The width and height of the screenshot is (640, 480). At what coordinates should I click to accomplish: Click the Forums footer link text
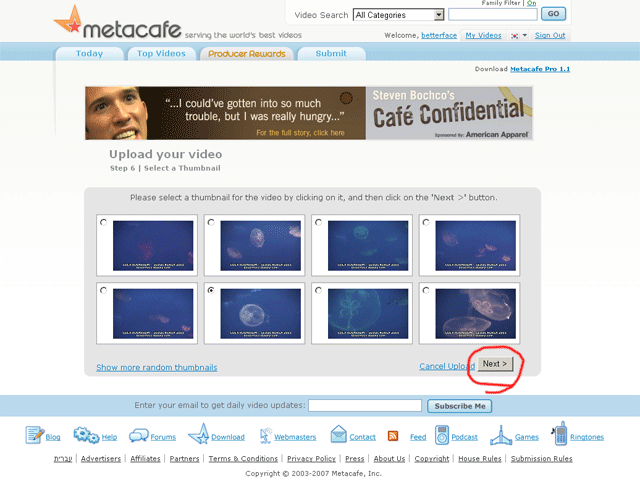(163, 437)
